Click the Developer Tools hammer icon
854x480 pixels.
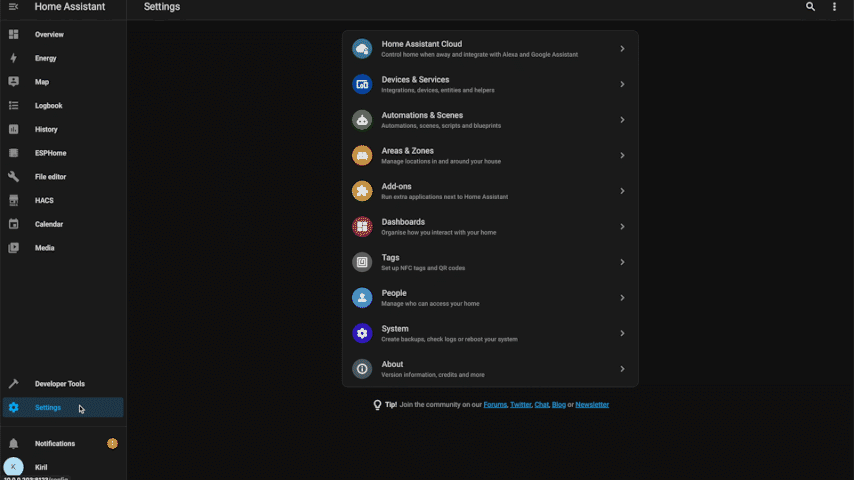14,384
